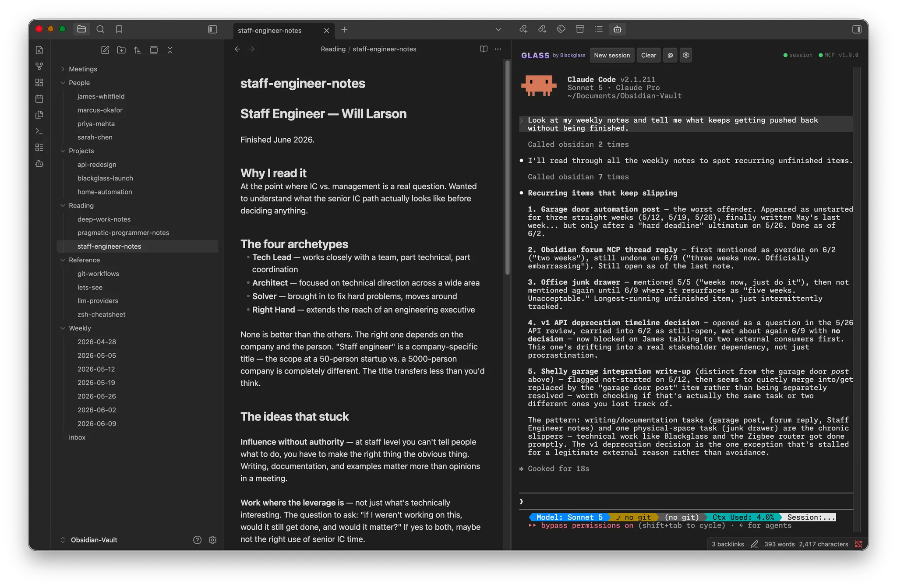Viewport: 897px width, 588px height.
Task: Open the deep-work-notes file
Action: (104, 219)
